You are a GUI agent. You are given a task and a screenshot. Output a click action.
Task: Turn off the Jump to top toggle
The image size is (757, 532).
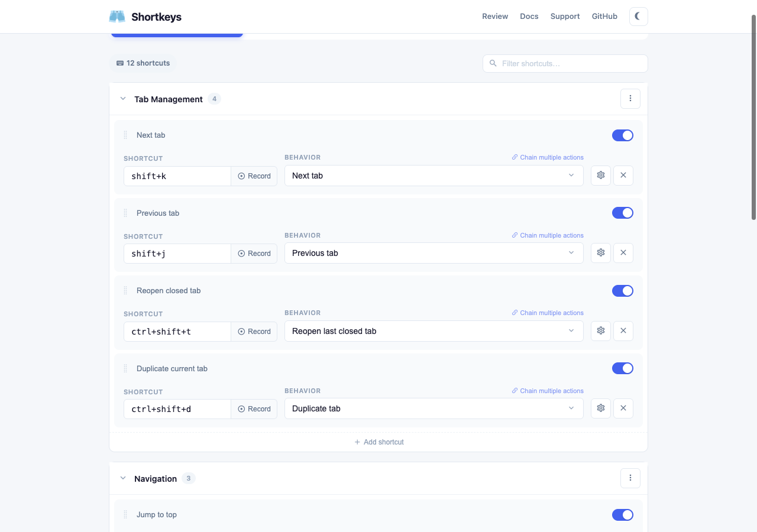click(x=622, y=514)
